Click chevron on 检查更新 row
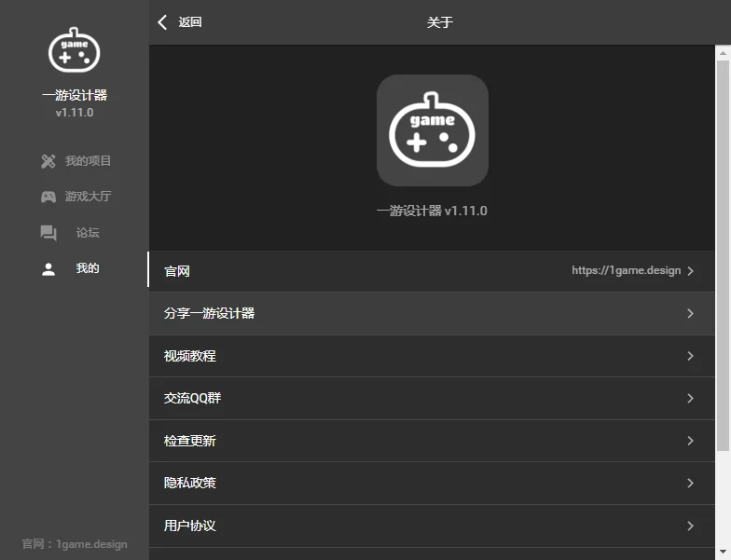 coord(690,441)
